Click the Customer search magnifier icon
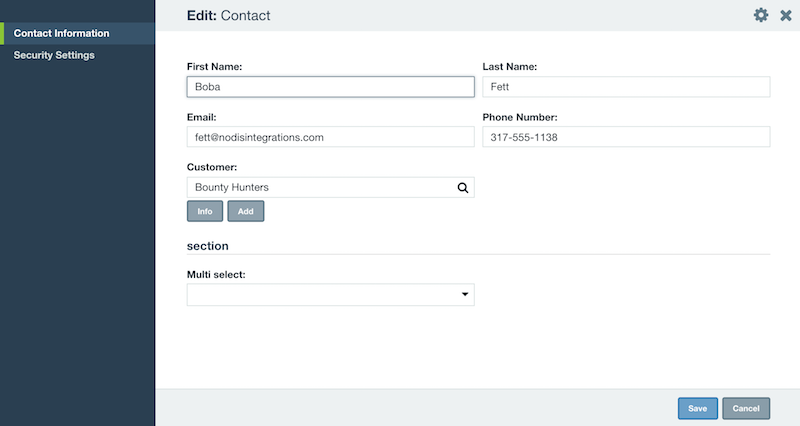Image resolution: width=800 pixels, height=426 pixels. tap(463, 188)
